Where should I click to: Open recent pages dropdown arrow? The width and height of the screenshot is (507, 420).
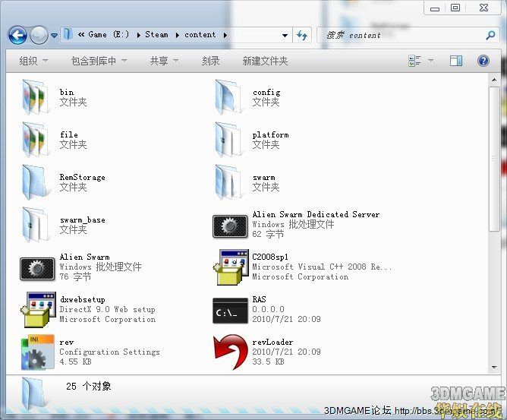point(55,35)
